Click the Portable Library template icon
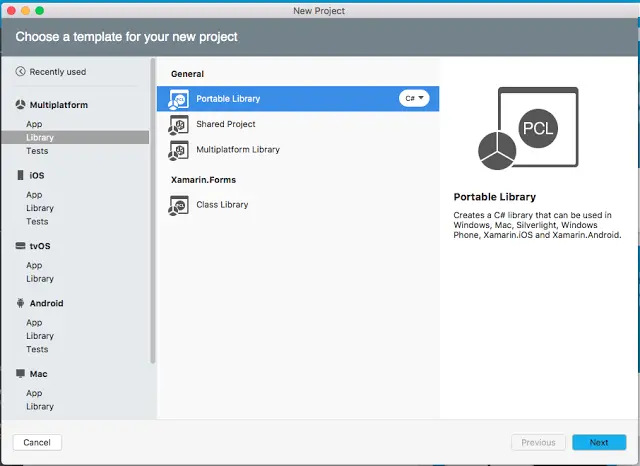640x466 pixels. tap(178, 99)
